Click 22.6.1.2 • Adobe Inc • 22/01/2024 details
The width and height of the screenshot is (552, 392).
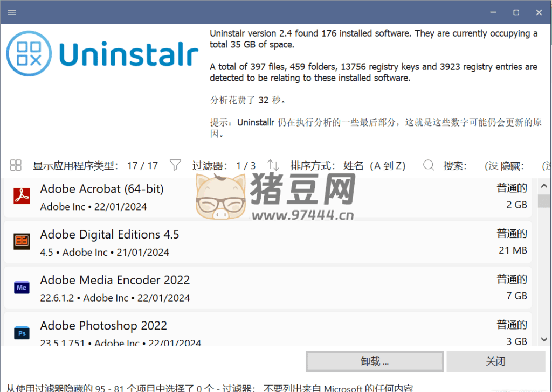(x=115, y=298)
